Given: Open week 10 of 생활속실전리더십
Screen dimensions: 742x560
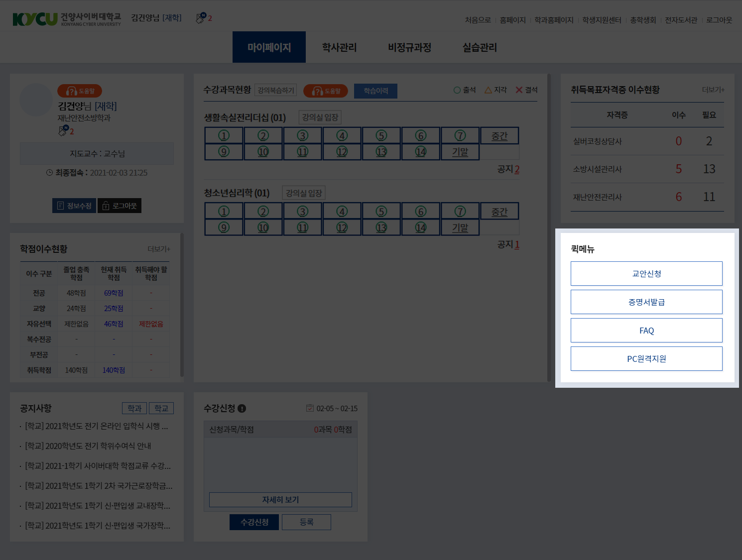Looking at the screenshot, I should [x=263, y=151].
